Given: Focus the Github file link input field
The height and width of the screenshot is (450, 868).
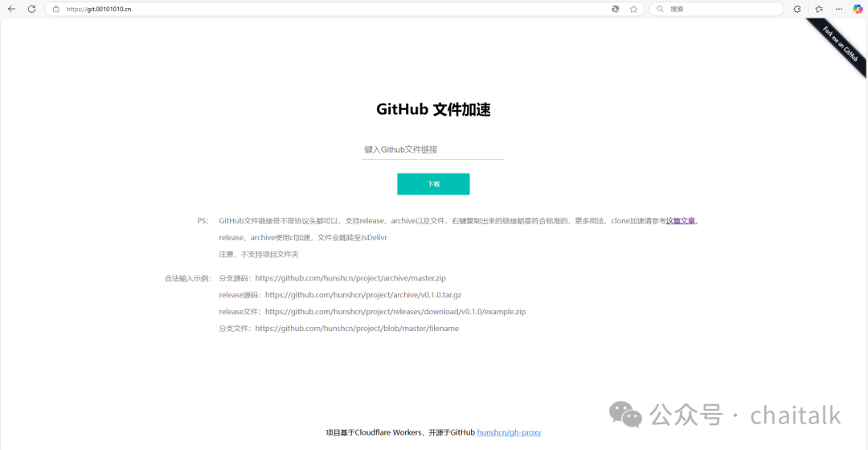Looking at the screenshot, I should [433, 149].
